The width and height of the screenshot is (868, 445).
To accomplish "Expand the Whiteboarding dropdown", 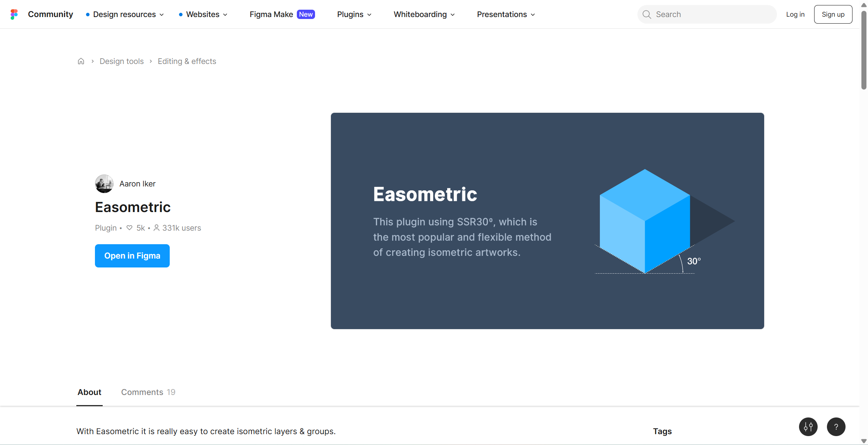I will coord(424,14).
